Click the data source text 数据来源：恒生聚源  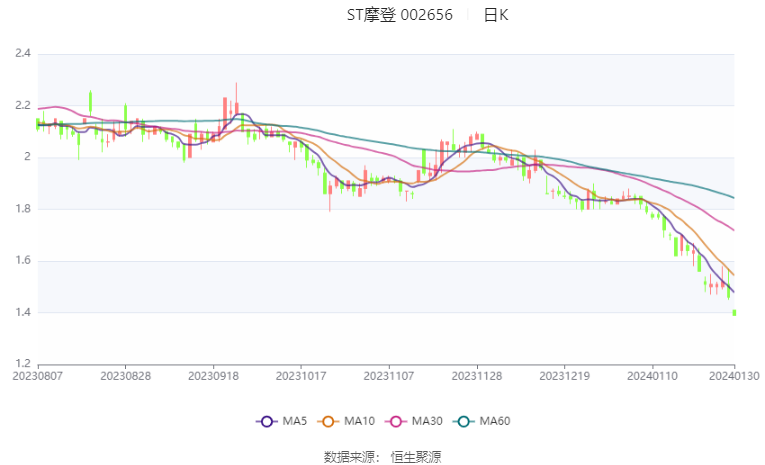pyautogui.click(x=382, y=457)
